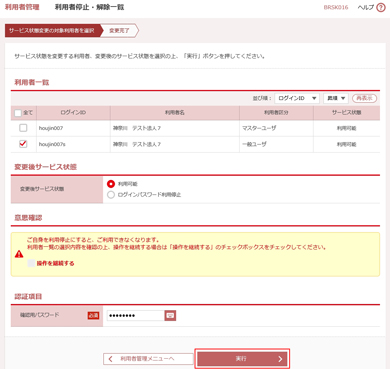
Task: Select ログインパスワード利用停止 radio option
Action: coord(111,195)
